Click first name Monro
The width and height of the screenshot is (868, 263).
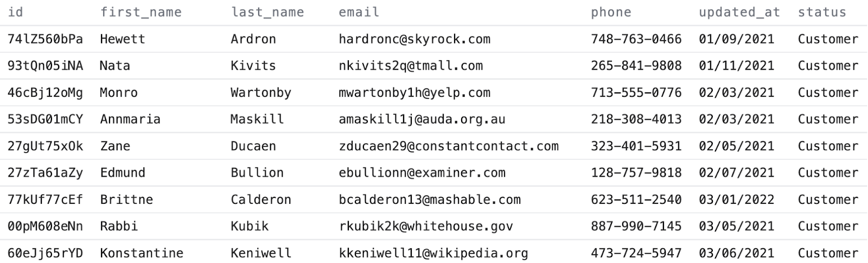point(118,92)
